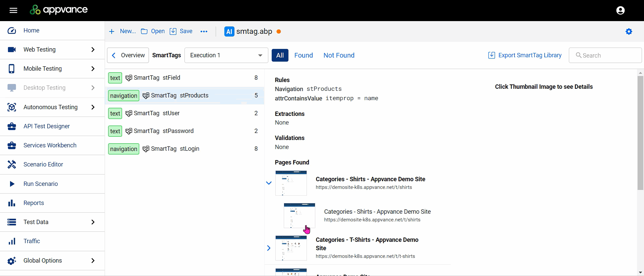Select the SmartTag stLogin row

coord(185,149)
